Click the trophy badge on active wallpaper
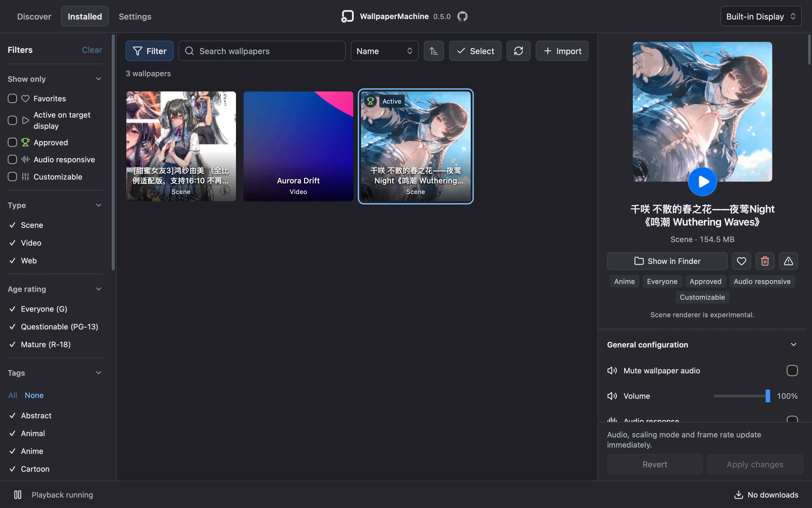The height and width of the screenshot is (508, 812). tap(370, 101)
